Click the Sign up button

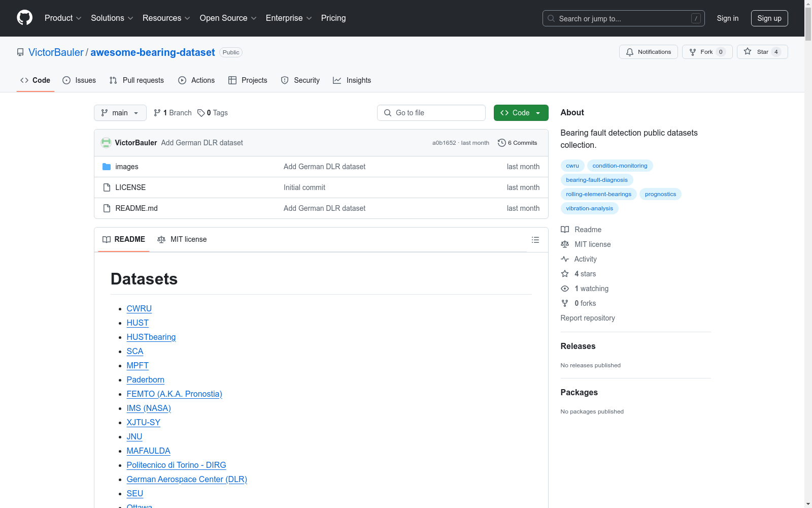click(x=769, y=18)
